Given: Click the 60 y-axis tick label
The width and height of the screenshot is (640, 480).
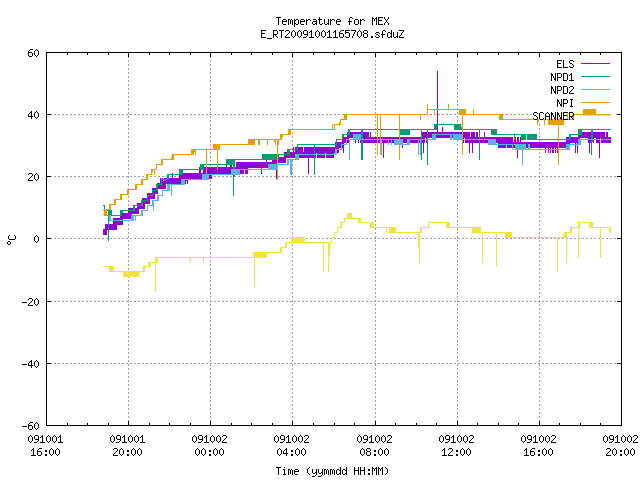Looking at the screenshot, I should (x=33, y=53).
